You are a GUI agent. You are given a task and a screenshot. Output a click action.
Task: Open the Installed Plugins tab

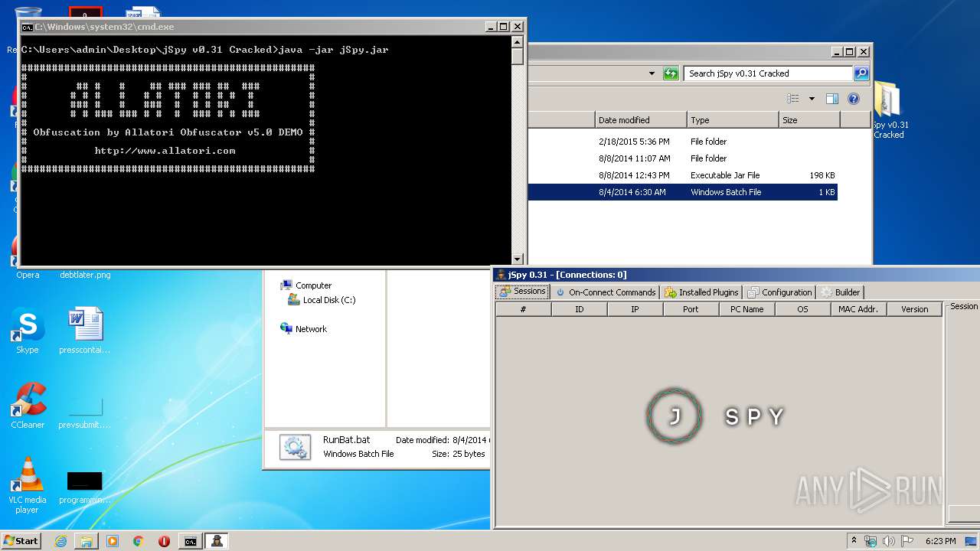pos(702,292)
